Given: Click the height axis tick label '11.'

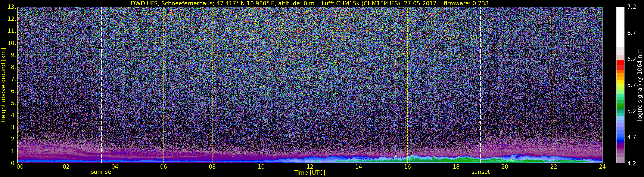Looking at the screenshot, I should coord(12,31).
